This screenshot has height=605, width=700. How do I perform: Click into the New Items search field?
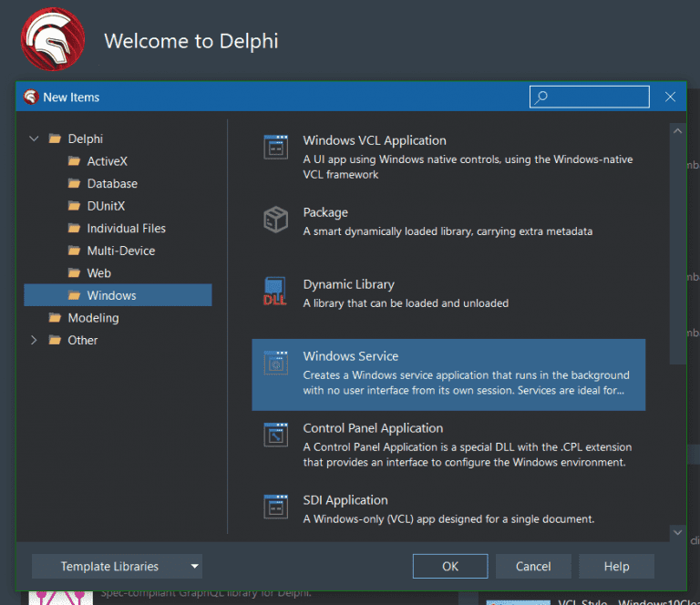(x=590, y=97)
